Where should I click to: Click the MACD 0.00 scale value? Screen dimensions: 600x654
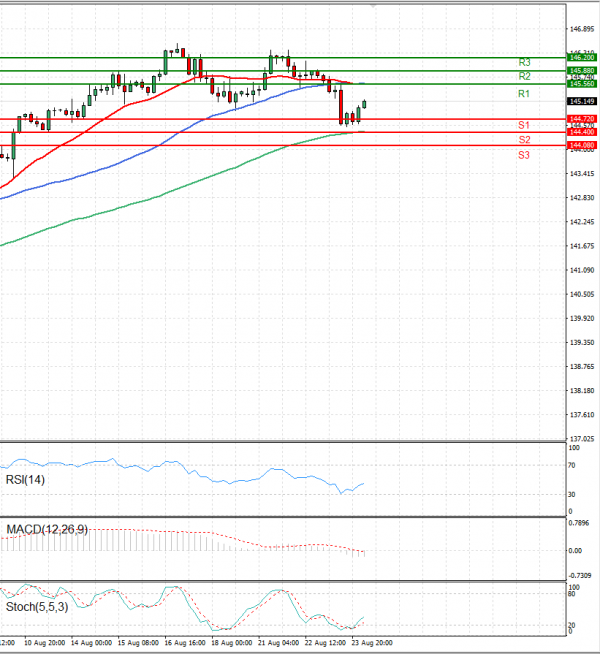[575, 551]
